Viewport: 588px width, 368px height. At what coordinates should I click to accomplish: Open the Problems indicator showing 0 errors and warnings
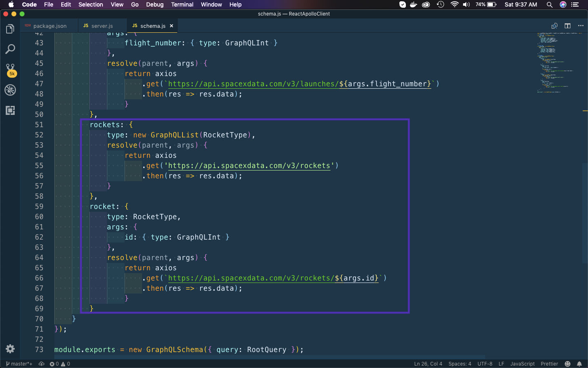(x=60, y=364)
